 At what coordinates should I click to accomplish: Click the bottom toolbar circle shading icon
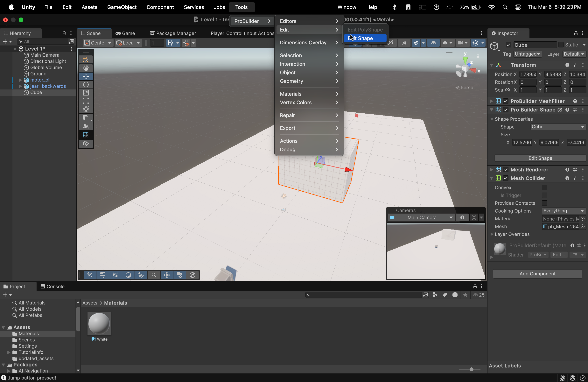[128, 275]
